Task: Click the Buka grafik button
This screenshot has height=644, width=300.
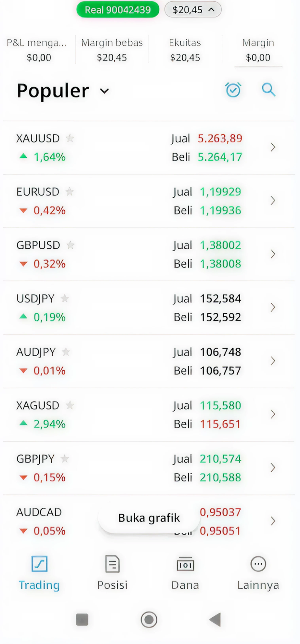Action: pyautogui.click(x=149, y=518)
